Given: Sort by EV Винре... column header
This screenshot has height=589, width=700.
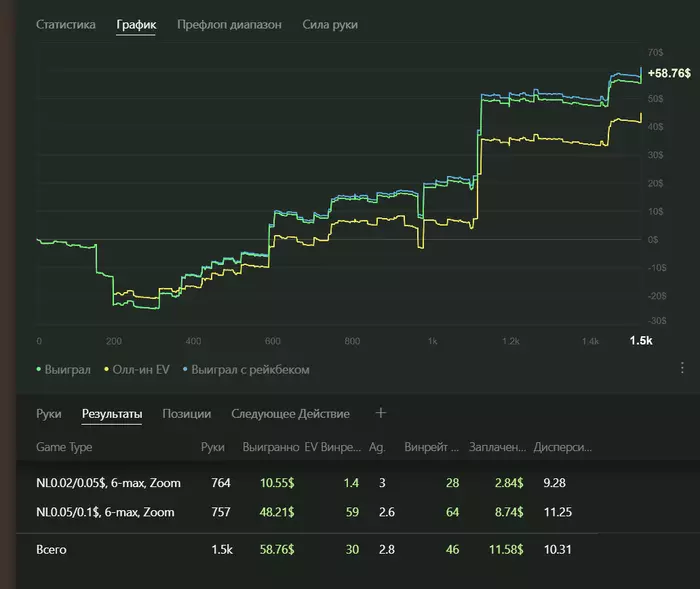Looking at the screenshot, I should pyautogui.click(x=333, y=447).
